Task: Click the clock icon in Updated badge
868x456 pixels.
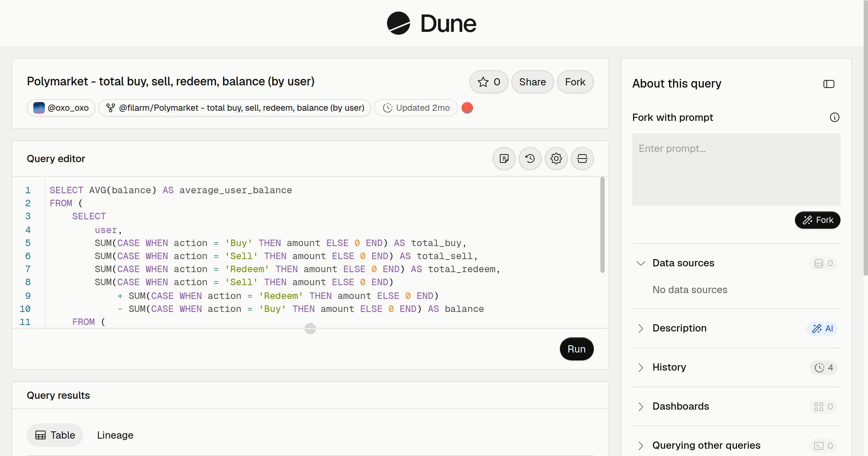Action: click(387, 108)
